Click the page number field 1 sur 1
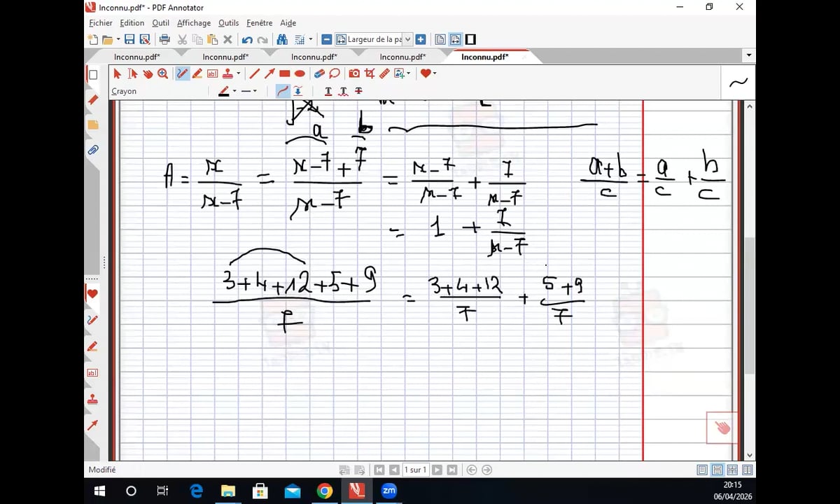840x504 pixels. pyautogui.click(x=415, y=470)
